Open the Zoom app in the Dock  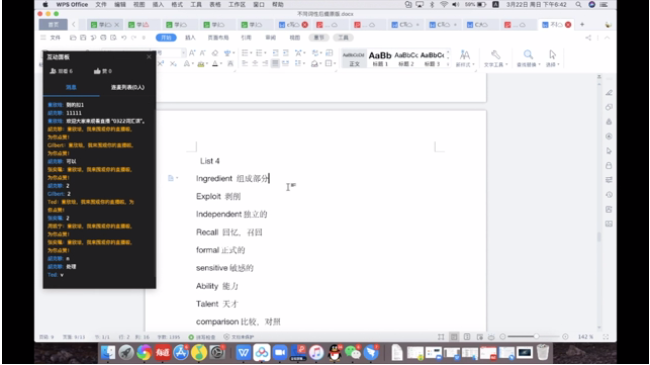point(280,353)
